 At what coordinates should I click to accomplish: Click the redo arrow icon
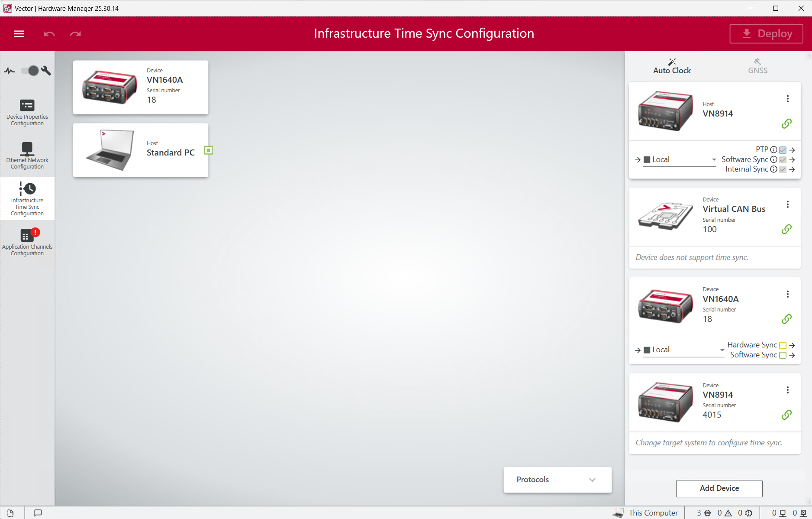(x=75, y=34)
